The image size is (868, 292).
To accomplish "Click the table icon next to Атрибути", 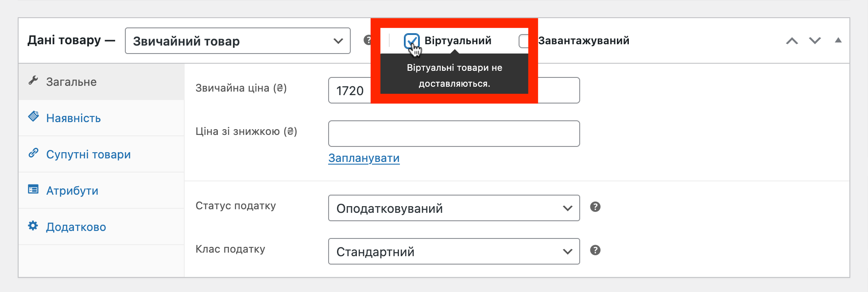I will click(33, 189).
